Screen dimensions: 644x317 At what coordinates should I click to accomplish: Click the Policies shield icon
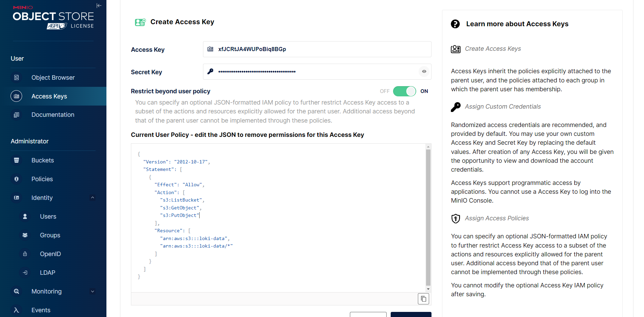(16, 179)
